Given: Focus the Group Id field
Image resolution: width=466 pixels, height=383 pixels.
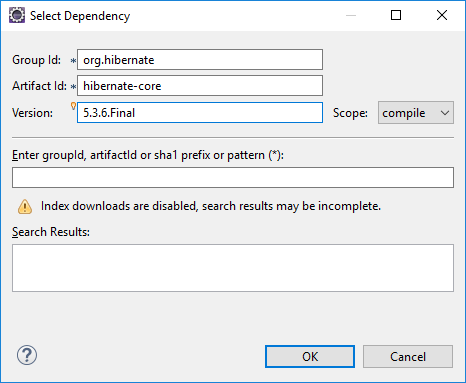Looking at the screenshot, I should (200, 60).
